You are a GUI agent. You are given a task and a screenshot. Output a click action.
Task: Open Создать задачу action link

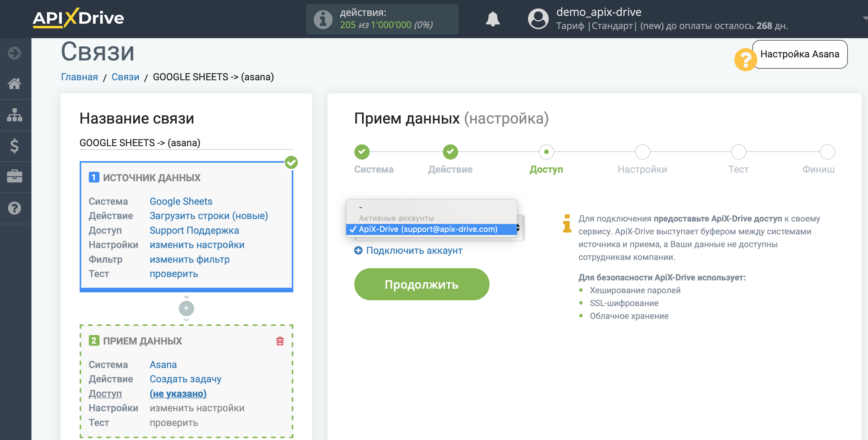pos(185,379)
